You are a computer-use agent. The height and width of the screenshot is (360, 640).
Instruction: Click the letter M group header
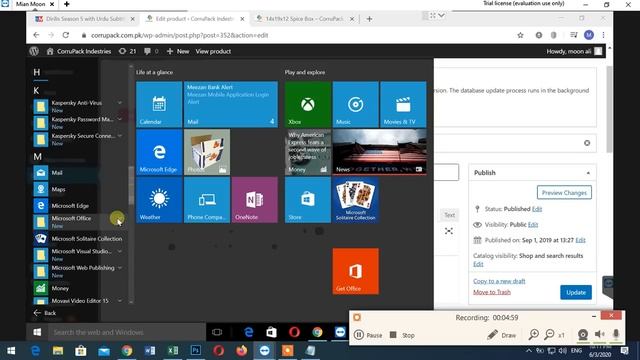coord(37,157)
